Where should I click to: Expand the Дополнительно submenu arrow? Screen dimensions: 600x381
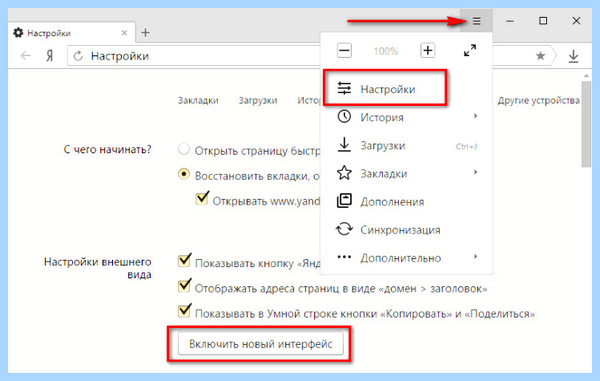pos(475,256)
